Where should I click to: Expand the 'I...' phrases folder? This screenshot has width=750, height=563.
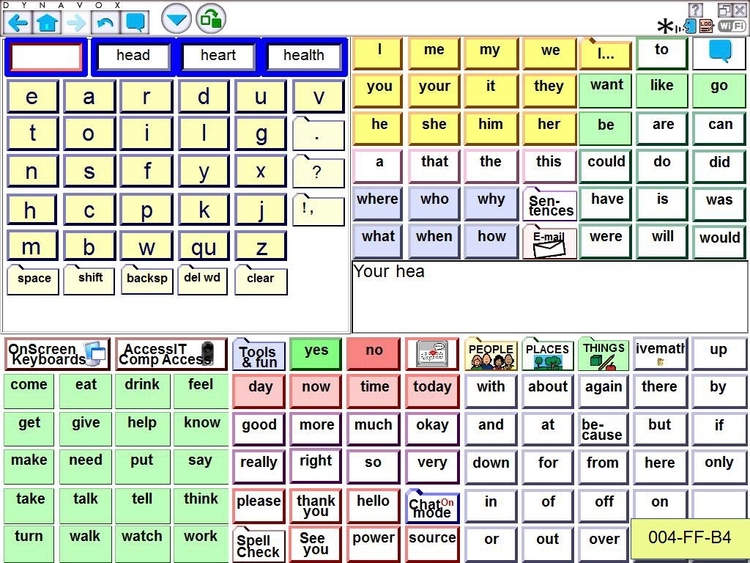[606, 54]
